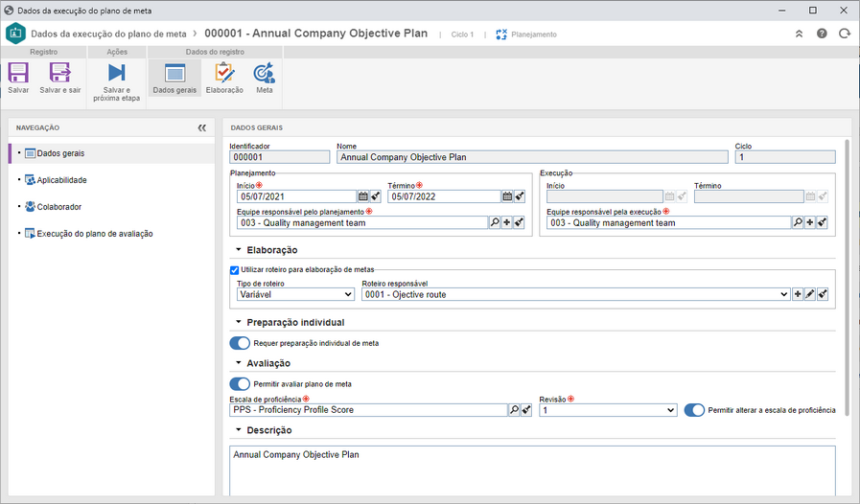The image size is (860, 504).
Task: Clear the Planejamento Término date
Action: click(520, 196)
